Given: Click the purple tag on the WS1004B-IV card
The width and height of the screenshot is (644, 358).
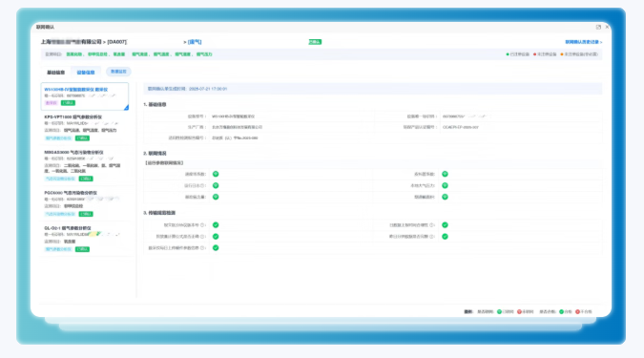Looking at the screenshot, I should point(51,103).
